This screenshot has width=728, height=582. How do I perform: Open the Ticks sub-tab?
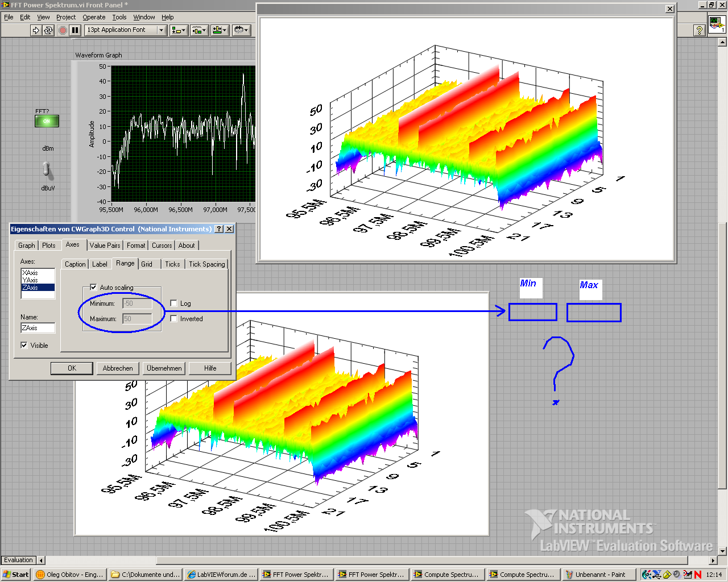click(x=172, y=264)
